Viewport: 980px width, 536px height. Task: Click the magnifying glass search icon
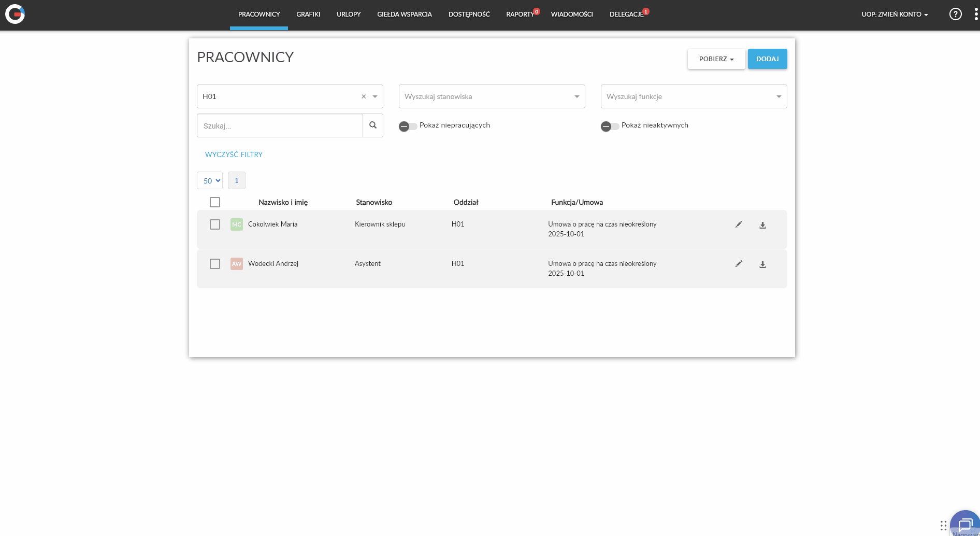tap(373, 125)
